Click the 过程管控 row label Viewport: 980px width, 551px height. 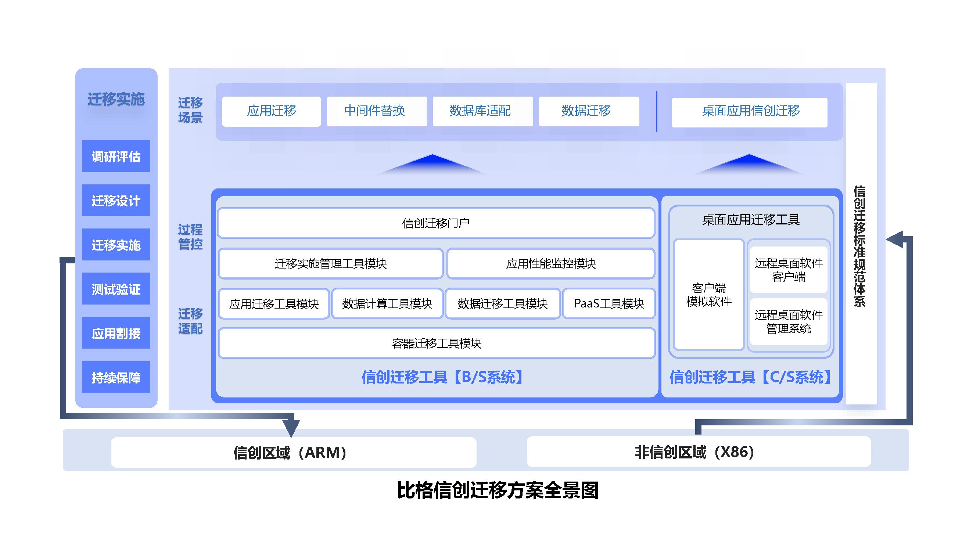pyautogui.click(x=190, y=237)
